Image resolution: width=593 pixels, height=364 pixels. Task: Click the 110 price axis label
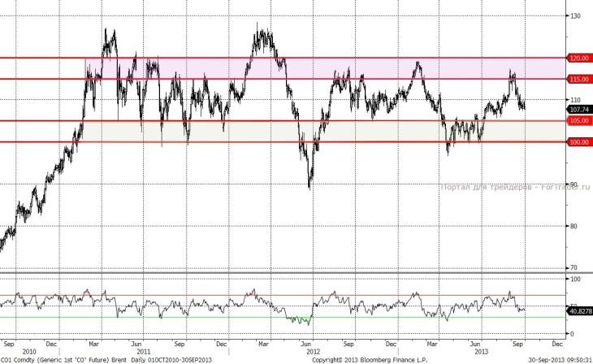575,100
